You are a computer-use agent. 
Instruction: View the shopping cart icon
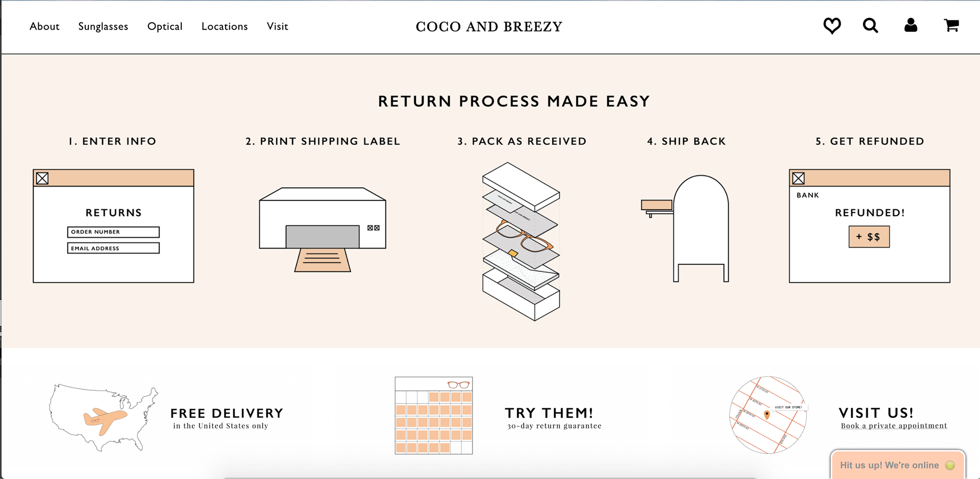pos(951,25)
